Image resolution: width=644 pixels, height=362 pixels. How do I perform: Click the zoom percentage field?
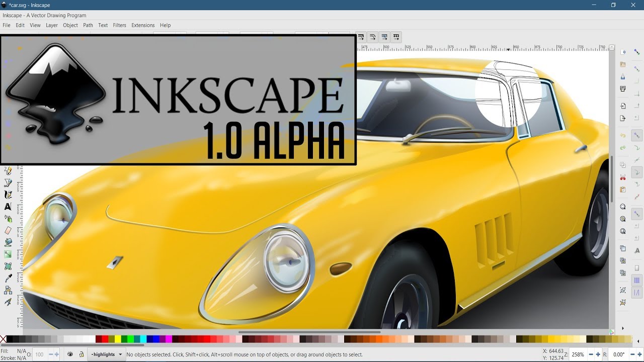[578, 354]
